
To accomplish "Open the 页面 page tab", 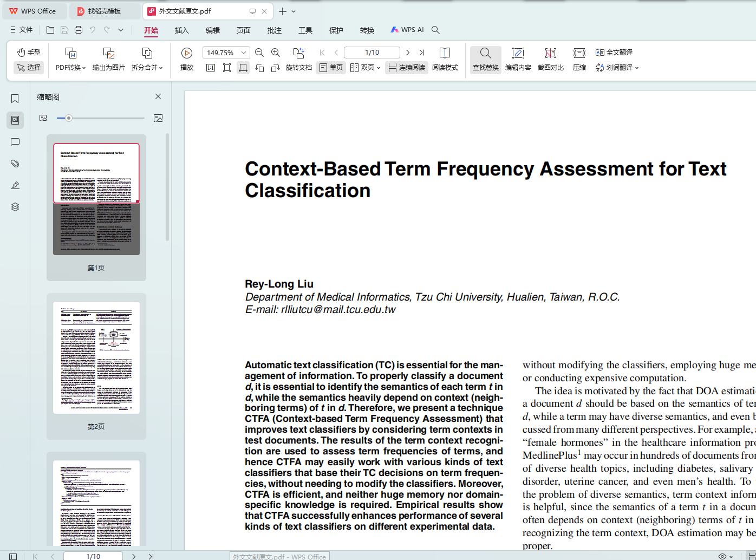I will pyautogui.click(x=244, y=30).
